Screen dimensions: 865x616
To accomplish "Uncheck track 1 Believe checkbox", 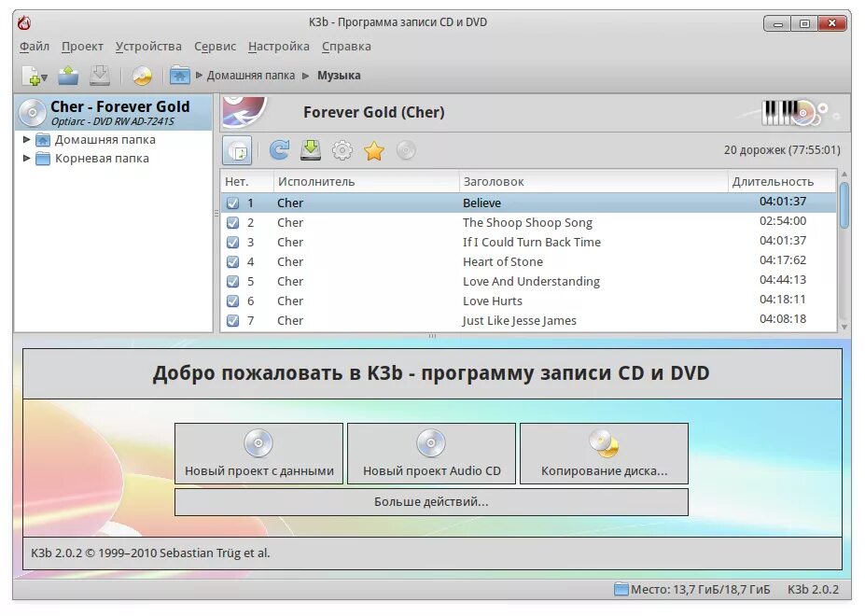I will click(x=232, y=203).
